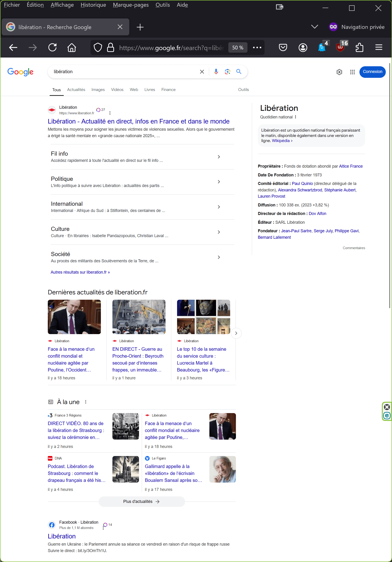Open Google settings gear icon
Viewport: 392px width, 562px height.
coord(339,72)
